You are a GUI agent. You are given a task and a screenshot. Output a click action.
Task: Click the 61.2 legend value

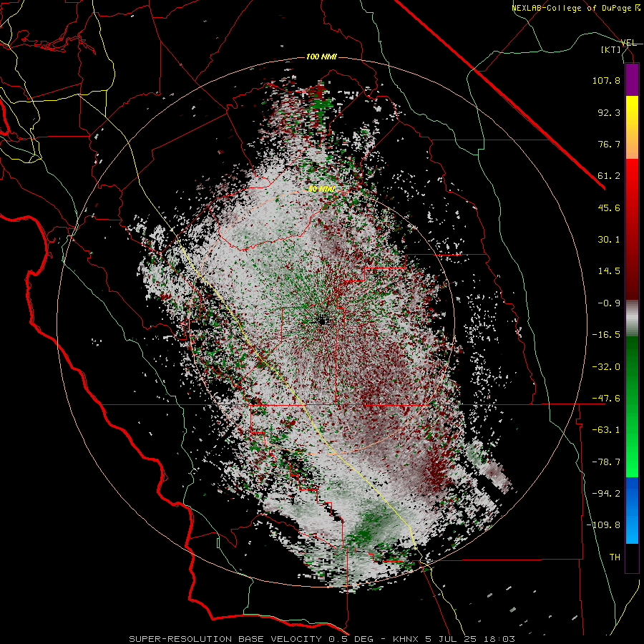[x=609, y=176]
